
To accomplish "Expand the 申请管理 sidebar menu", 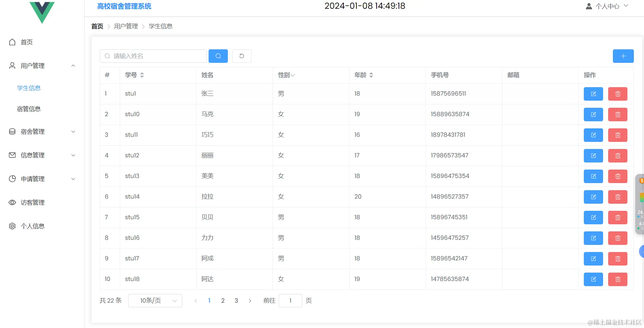I will point(42,179).
